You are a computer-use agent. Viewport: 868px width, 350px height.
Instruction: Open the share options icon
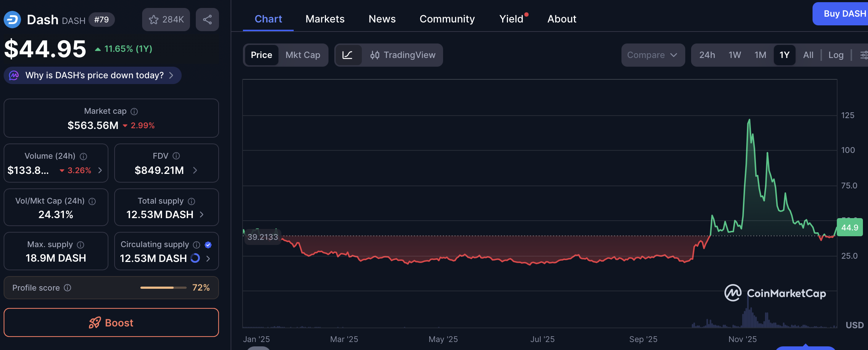tap(207, 20)
